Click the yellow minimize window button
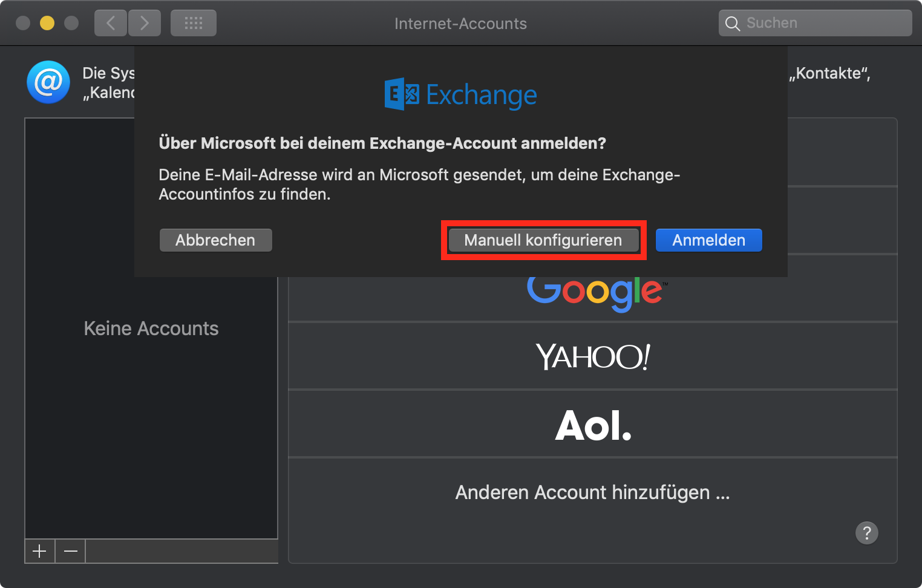This screenshot has width=922, height=588. pyautogui.click(x=47, y=23)
